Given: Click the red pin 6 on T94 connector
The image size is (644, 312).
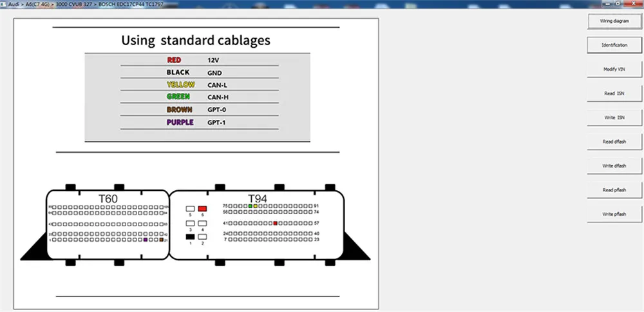Looking at the screenshot, I should [202, 209].
